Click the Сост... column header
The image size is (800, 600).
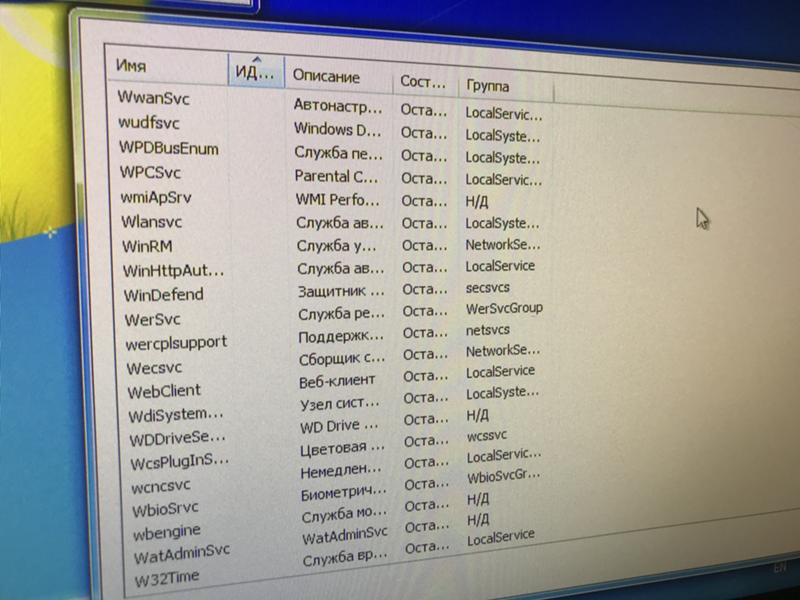(x=423, y=82)
